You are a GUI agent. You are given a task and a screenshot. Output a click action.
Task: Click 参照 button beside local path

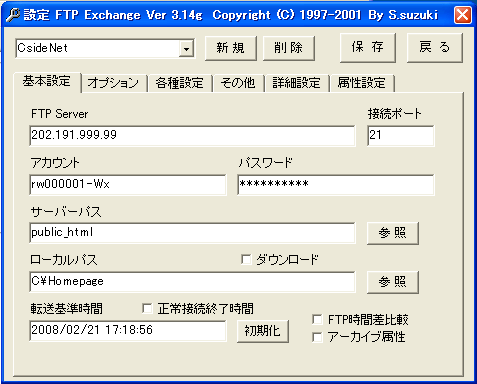point(393,282)
